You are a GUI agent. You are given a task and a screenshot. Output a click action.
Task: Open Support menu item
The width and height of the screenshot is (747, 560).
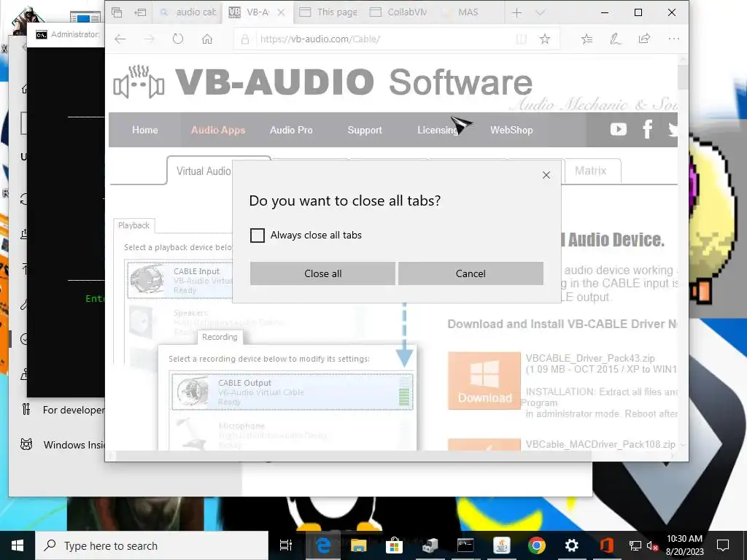[365, 130]
